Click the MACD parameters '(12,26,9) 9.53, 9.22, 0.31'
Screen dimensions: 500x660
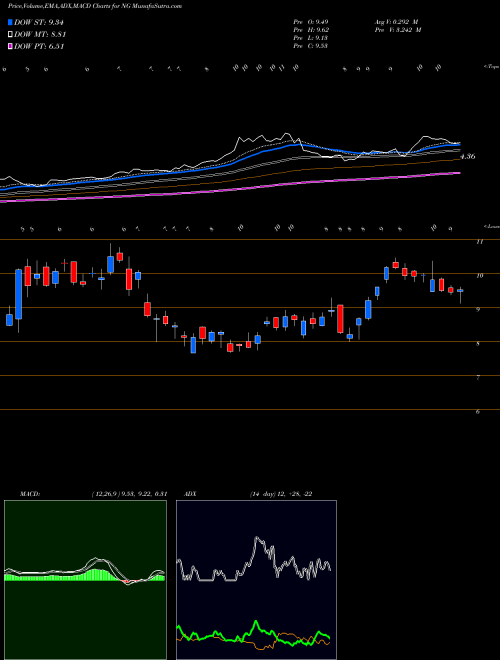coord(129,494)
